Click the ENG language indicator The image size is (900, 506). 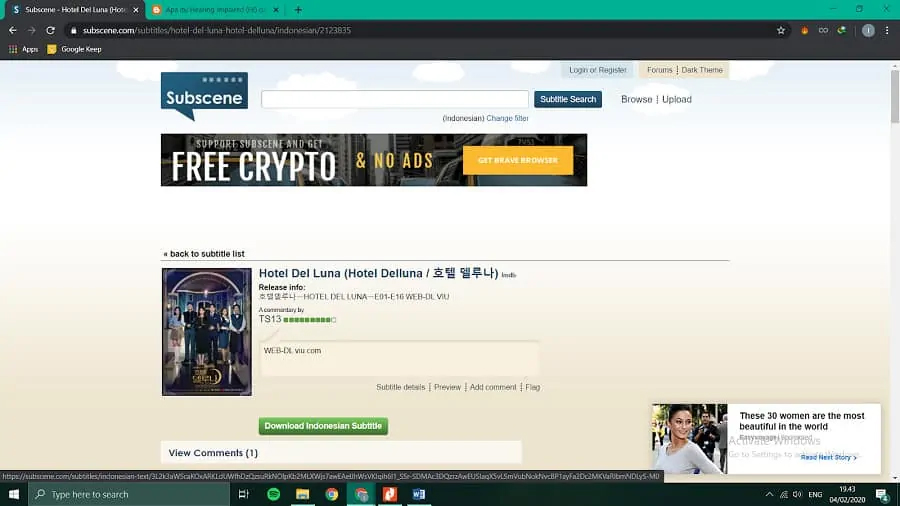(x=815, y=495)
